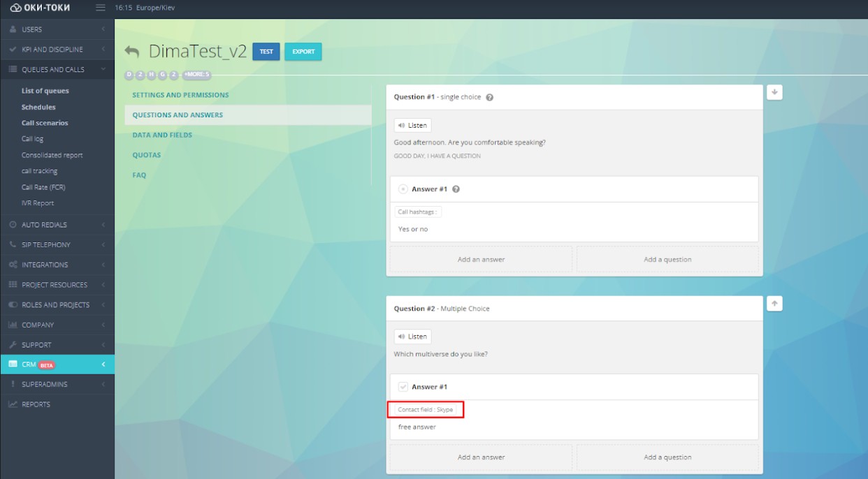This screenshot has height=479, width=868.
Task: Click the Queues and Calls list icon
Action: (13, 70)
